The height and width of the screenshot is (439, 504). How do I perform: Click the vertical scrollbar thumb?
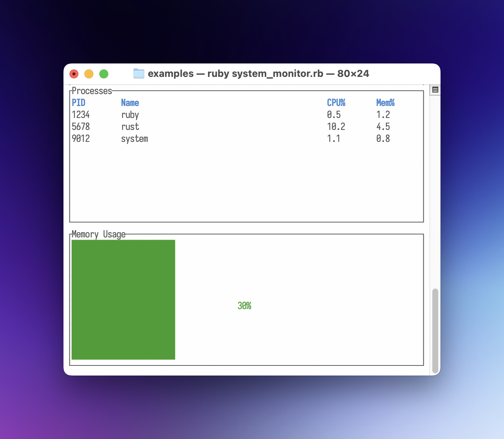[435, 331]
